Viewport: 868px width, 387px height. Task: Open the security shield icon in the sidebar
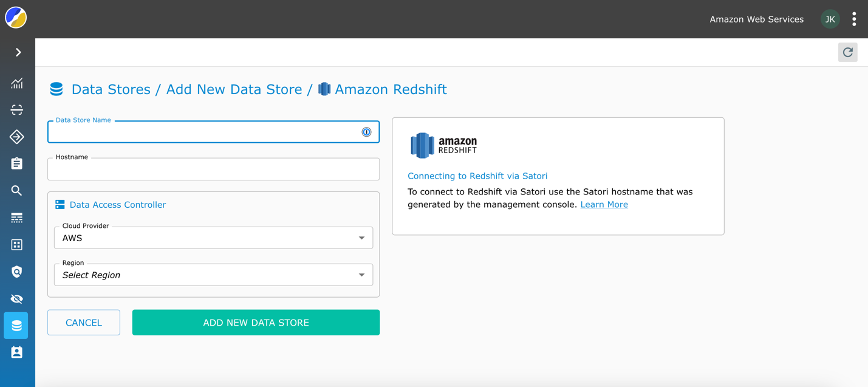[16, 272]
